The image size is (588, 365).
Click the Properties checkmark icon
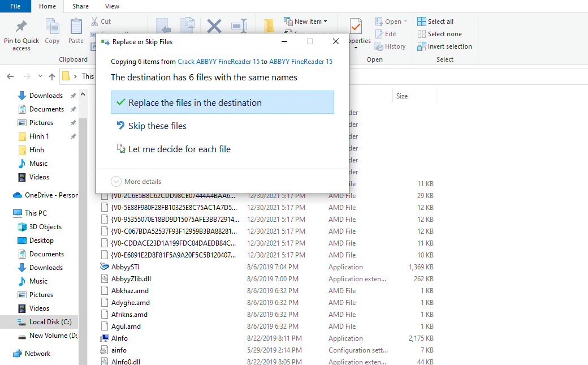tap(356, 26)
